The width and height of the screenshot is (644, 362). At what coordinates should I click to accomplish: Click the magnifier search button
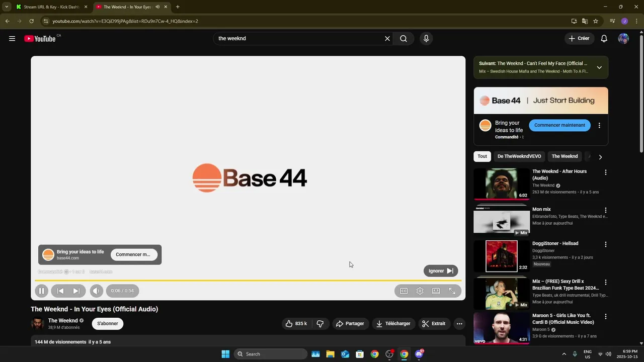point(404,39)
